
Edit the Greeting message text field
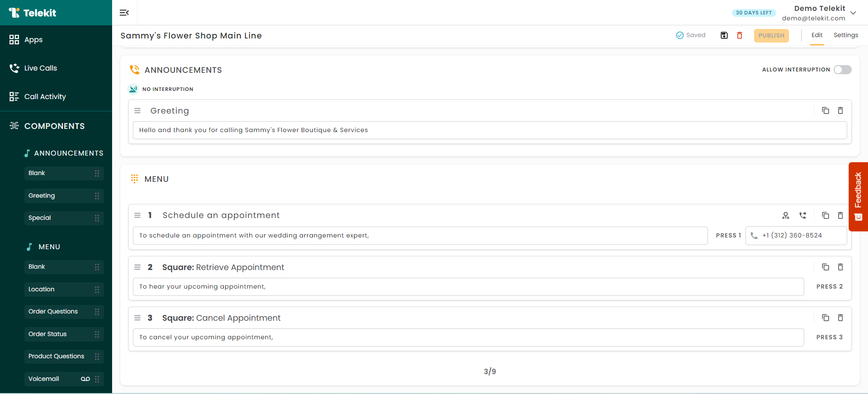click(490, 130)
